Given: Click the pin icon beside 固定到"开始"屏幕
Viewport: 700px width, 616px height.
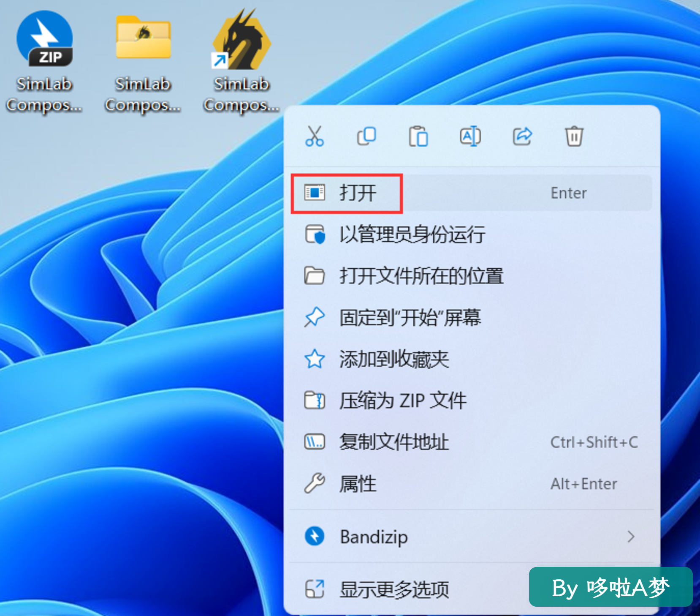Looking at the screenshot, I should click(x=315, y=317).
